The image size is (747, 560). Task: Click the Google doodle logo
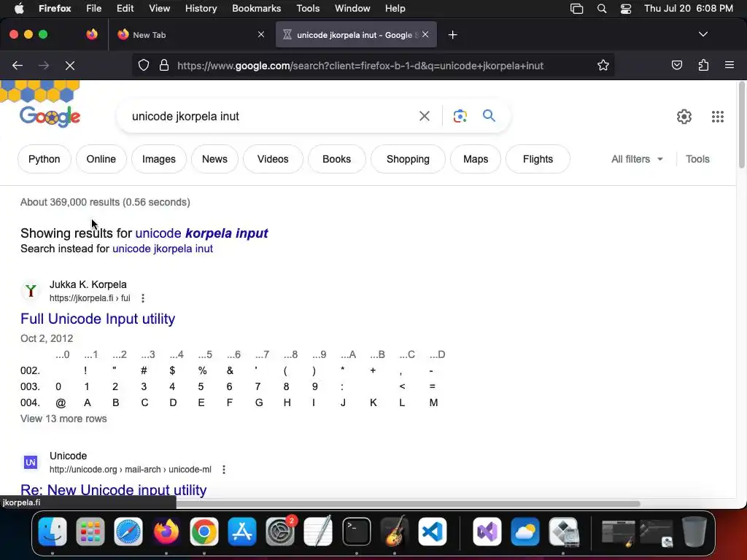50,116
